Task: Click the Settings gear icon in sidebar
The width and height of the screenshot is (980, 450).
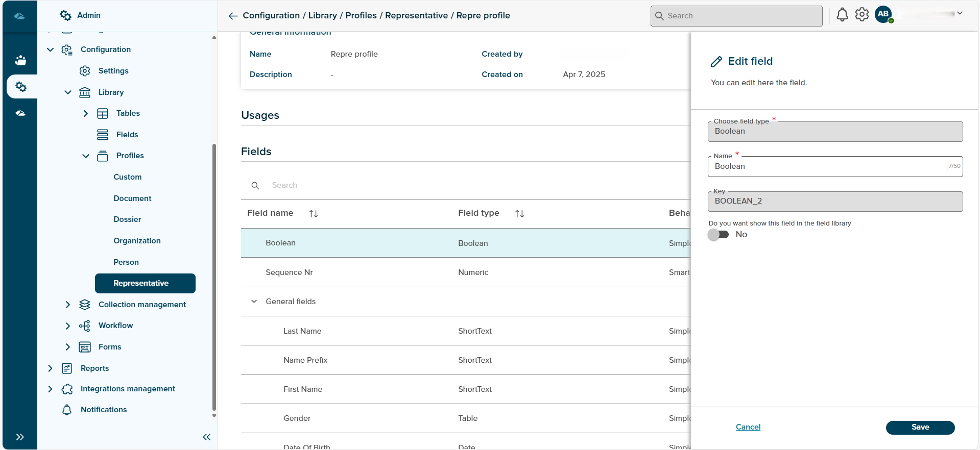Action: (x=85, y=71)
